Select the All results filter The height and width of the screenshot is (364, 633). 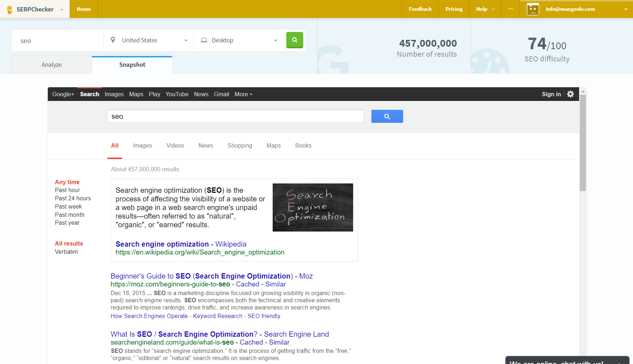pyautogui.click(x=69, y=243)
